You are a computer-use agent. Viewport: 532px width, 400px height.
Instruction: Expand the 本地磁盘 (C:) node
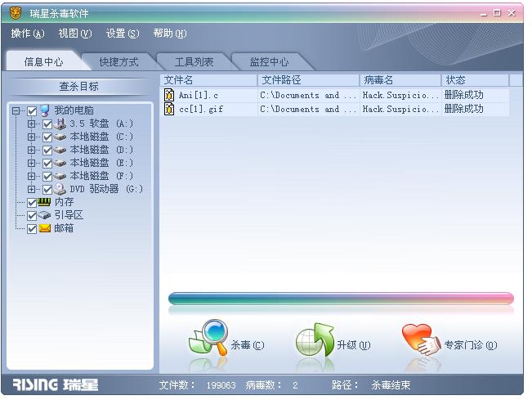pos(31,137)
